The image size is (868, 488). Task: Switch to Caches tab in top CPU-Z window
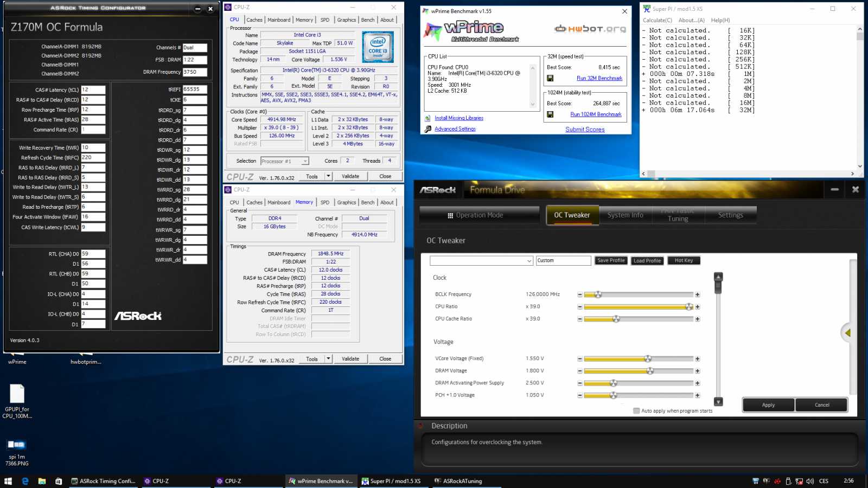pyautogui.click(x=254, y=20)
